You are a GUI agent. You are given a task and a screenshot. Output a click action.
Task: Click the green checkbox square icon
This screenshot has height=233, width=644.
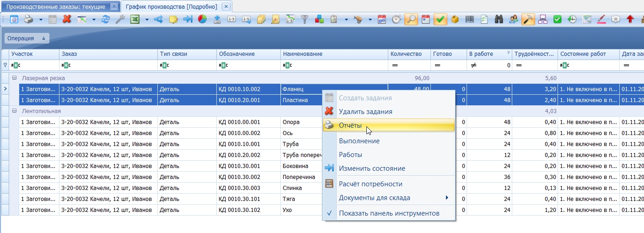pos(558,19)
